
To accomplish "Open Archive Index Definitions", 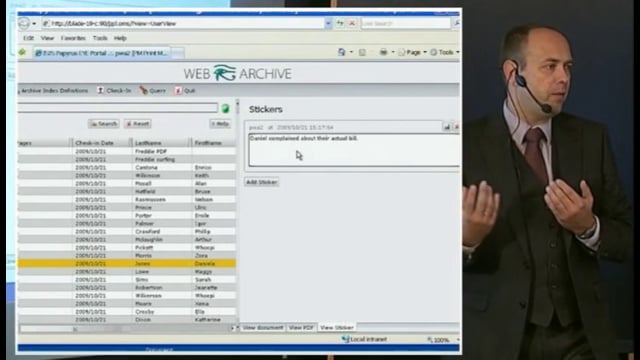I will [53, 91].
